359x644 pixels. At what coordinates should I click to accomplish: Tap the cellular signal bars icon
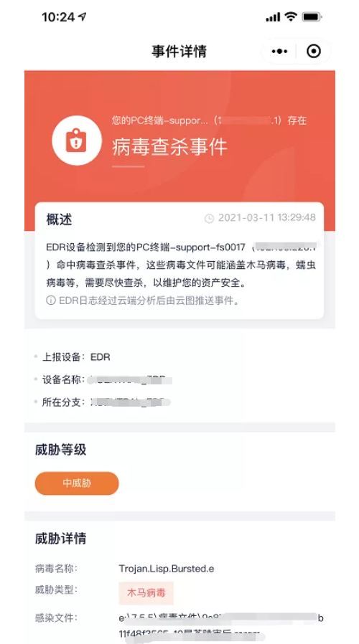(x=273, y=16)
